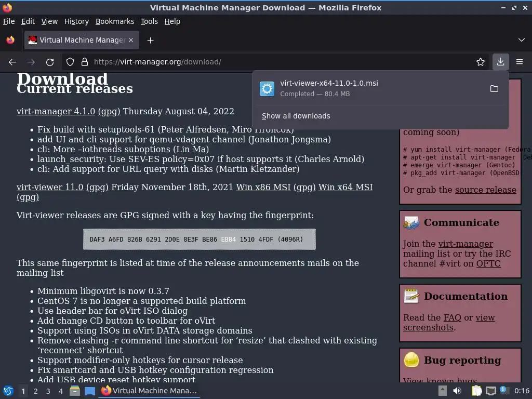Open tracking protection shield icon
Screen dimensions: 532x399
pyautogui.click(x=70, y=62)
